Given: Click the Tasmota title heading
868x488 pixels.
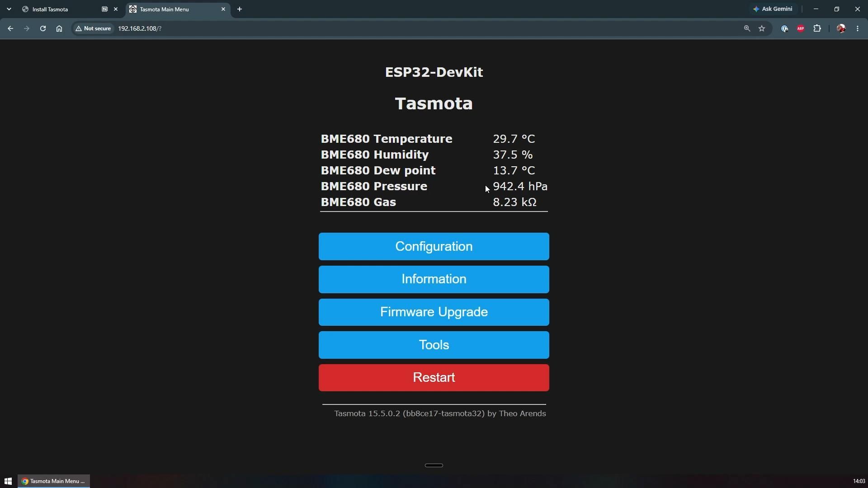Looking at the screenshot, I should pyautogui.click(x=434, y=103).
